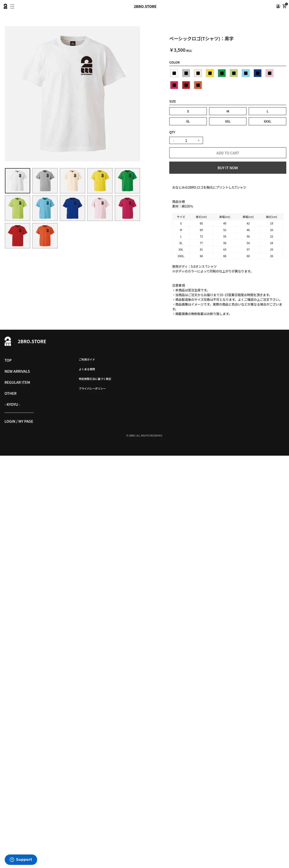The height and width of the screenshot is (868, 289).
Task: Open 特定商取引法に基づく表記 link
Action: [x=95, y=379]
